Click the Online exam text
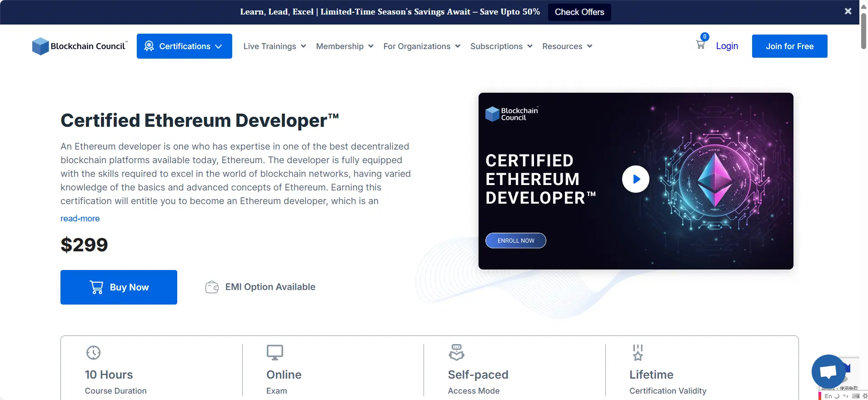The width and height of the screenshot is (868, 400). coord(284,375)
